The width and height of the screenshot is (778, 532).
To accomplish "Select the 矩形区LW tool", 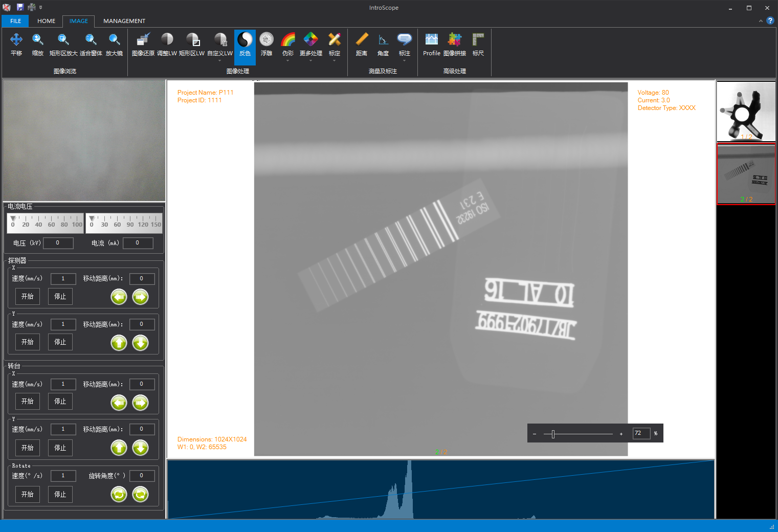I will 192,45.
